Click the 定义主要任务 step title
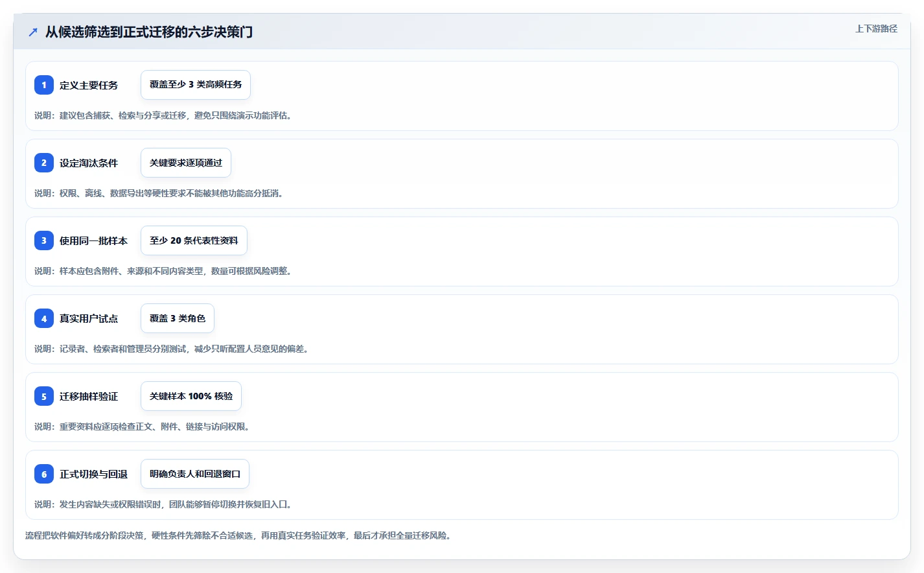Viewport: 924px width, 573px height. click(x=89, y=85)
